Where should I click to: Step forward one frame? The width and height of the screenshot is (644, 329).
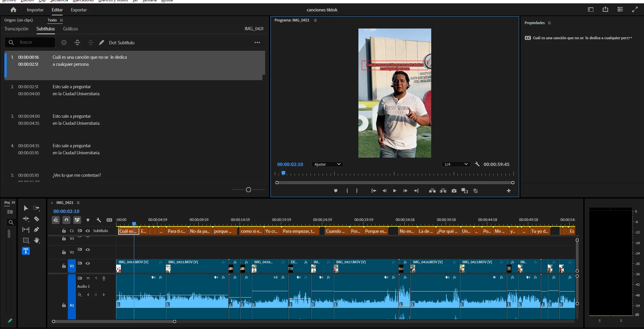405,191
